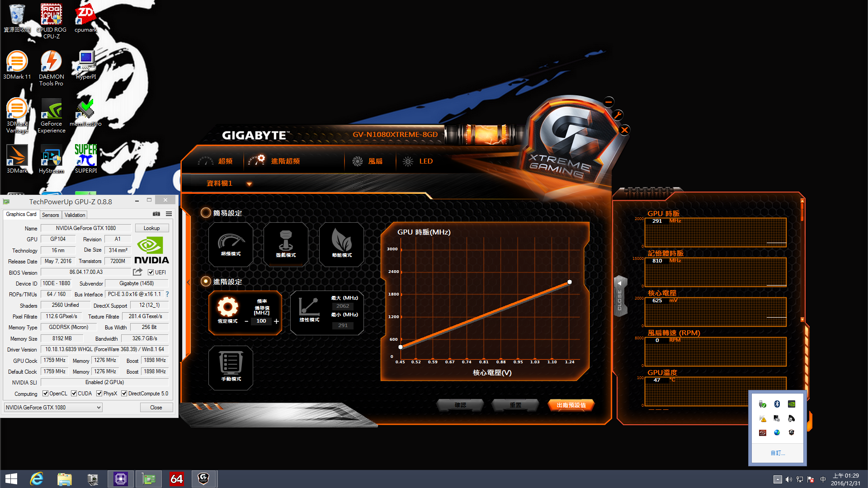The image size is (868, 488).
Task: Minimize Xtreme Gaming with the round minus icon
Action: pos(609,102)
